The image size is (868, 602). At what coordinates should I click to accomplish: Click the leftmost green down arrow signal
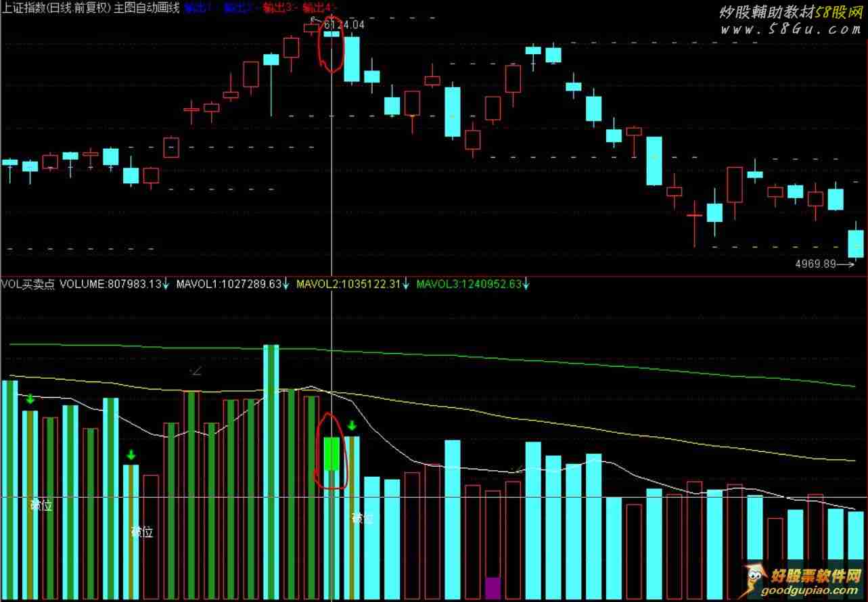click(x=30, y=399)
